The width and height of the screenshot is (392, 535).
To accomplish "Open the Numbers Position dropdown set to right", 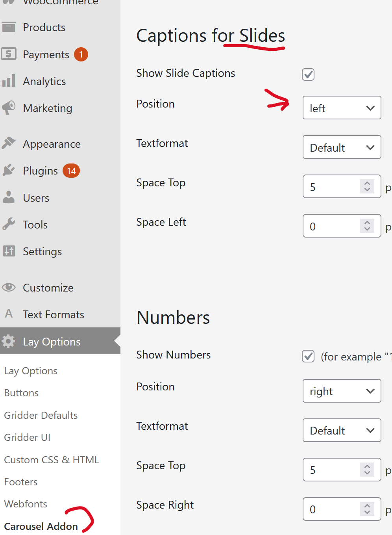I will [342, 391].
